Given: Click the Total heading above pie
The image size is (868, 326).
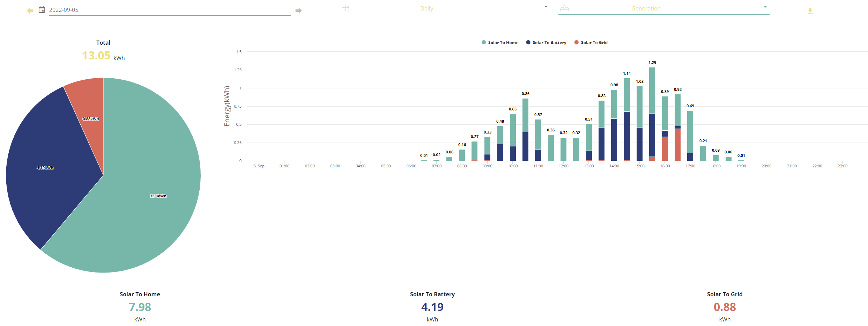Looking at the screenshot, I should (103, 43).
